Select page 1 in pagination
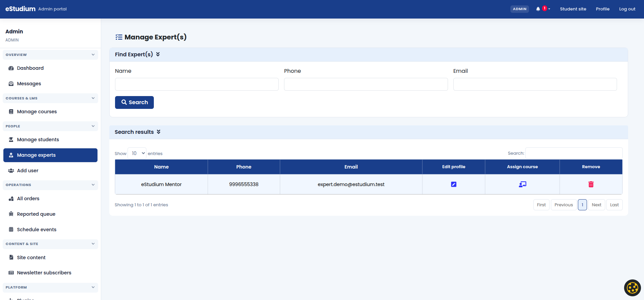This screenshot has width=644, height=300. click(582, 205)
